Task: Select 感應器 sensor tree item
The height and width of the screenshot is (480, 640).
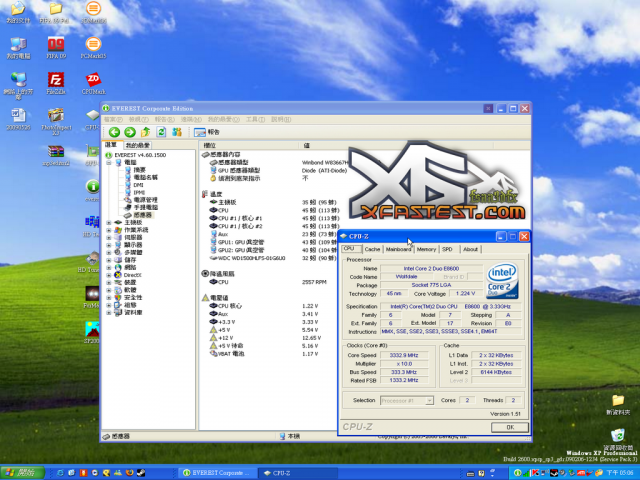Action: [142, 215]
